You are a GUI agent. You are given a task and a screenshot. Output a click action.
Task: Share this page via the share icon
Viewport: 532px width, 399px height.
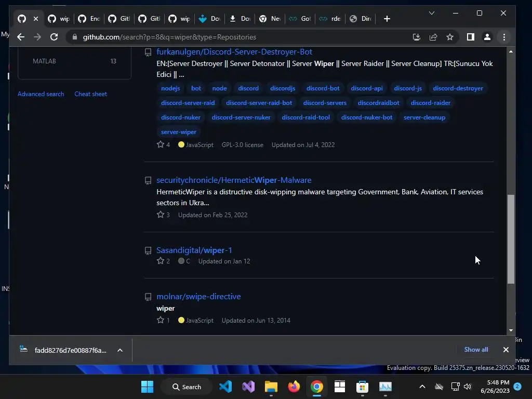(433, 37)
